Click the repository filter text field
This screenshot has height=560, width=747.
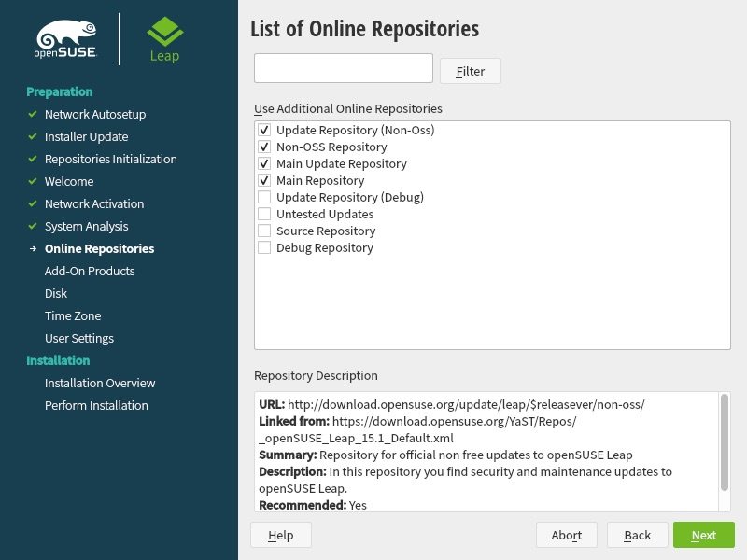pyautogui.click(x=344, y=68)
